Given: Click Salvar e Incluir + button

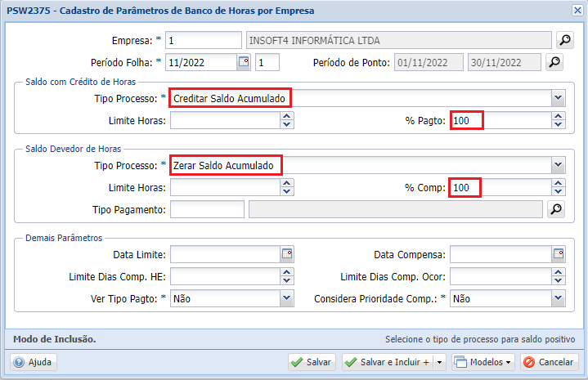Looking at the screenshot, I should point(388,362).
